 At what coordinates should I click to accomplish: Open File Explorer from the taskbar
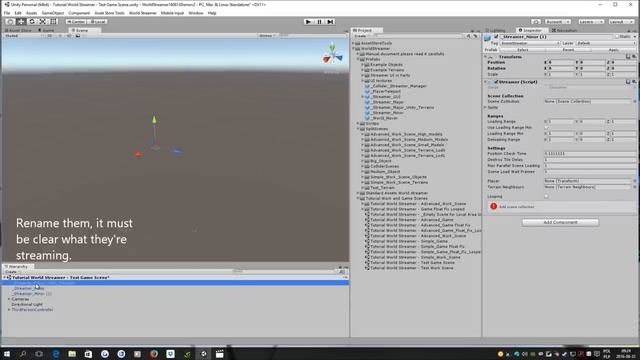click(72, 353)
